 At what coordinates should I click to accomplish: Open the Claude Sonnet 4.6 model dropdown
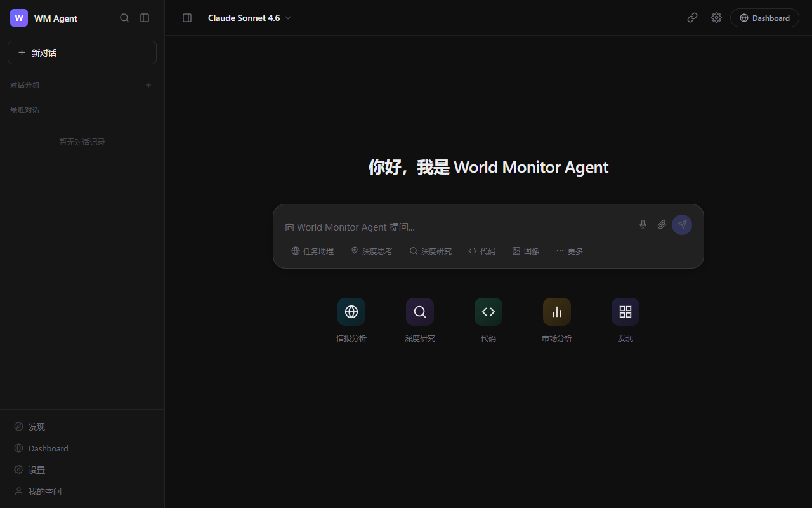pos(249,18)
